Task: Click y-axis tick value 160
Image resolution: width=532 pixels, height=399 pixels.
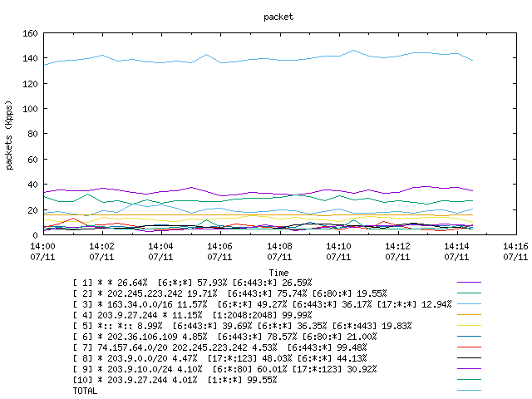Action: tap(30, 33)
